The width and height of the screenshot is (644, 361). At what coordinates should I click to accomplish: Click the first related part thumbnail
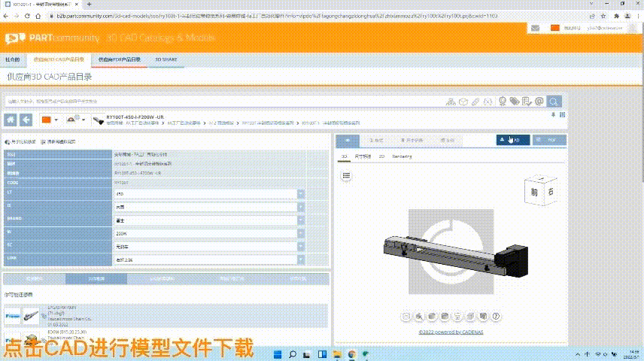point(31,316)
